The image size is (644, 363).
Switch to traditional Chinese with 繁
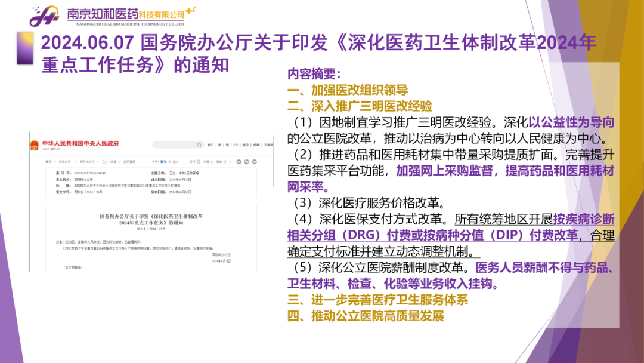tap(227, 145)
